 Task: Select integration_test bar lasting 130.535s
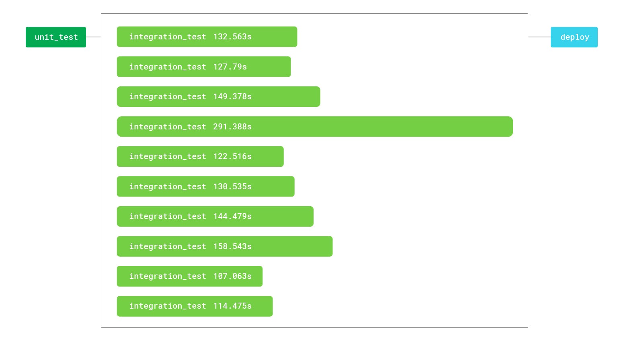click(206, 186)
